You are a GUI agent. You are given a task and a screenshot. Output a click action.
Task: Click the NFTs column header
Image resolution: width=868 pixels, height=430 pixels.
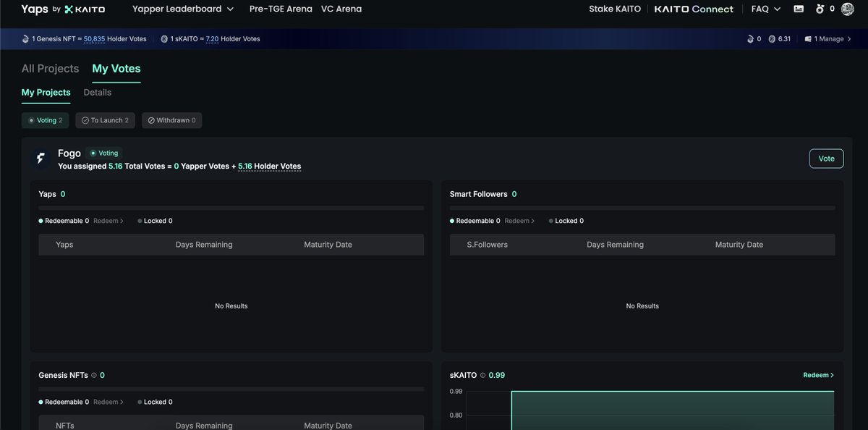tap(65, 426)
